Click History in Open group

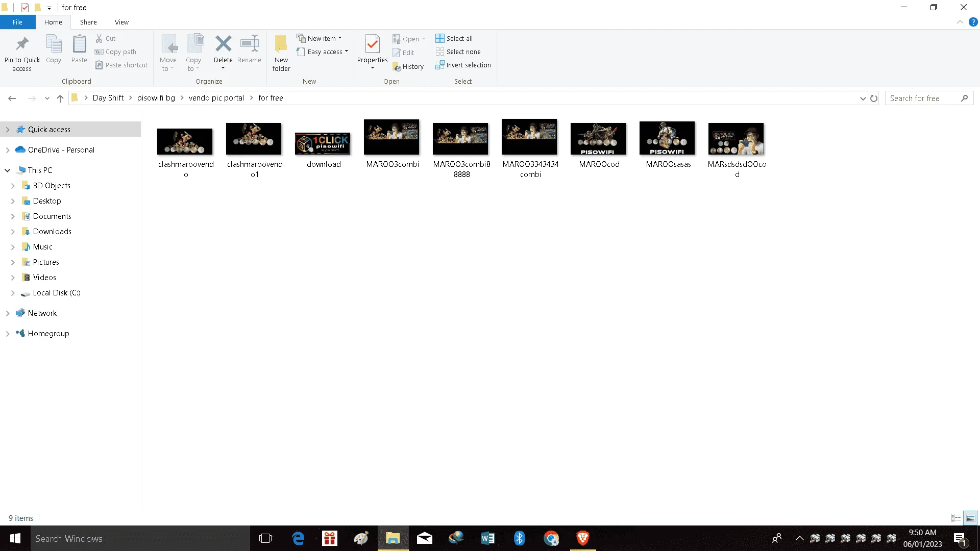click(x=408, y=67)
